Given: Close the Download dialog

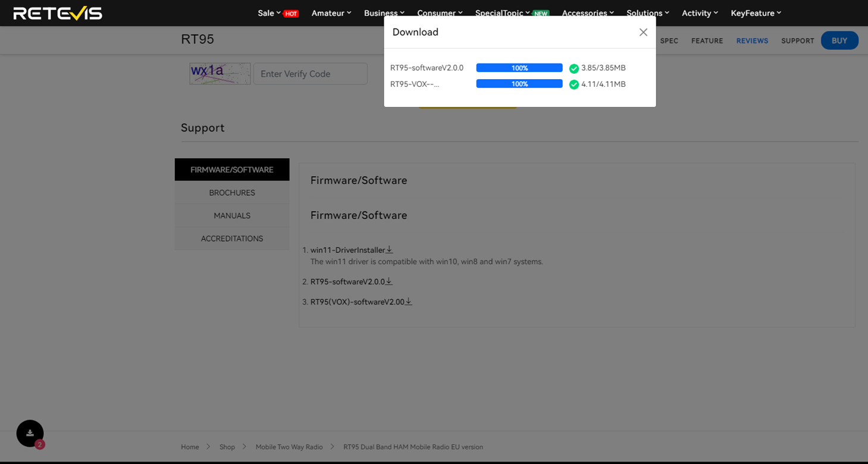Looking at the screenshot, I should click(x=643, y=32).
